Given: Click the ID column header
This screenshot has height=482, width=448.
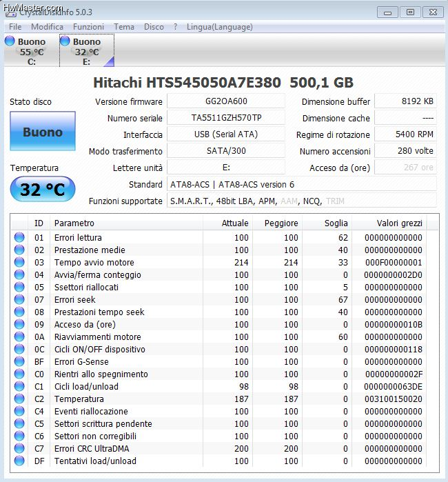Looking at the screenshot, I should (x=39, y=223).
